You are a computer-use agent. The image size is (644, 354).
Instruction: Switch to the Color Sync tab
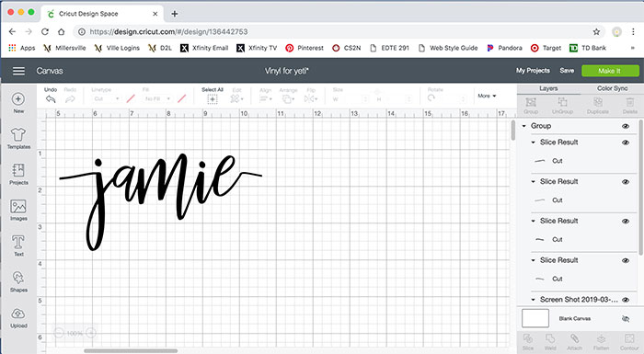click(612, 88)
